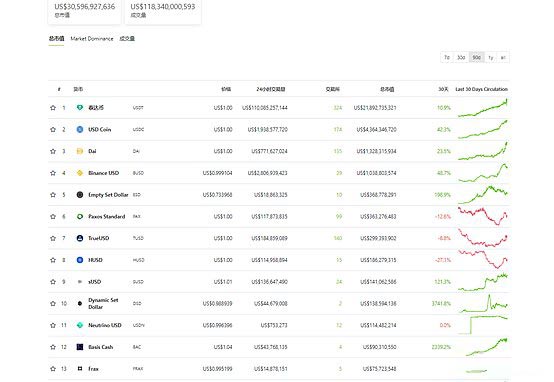Viewport: 554px width, 382px height.
Task: Open the Binance USD coin page
Action: (x=104, y=173)
